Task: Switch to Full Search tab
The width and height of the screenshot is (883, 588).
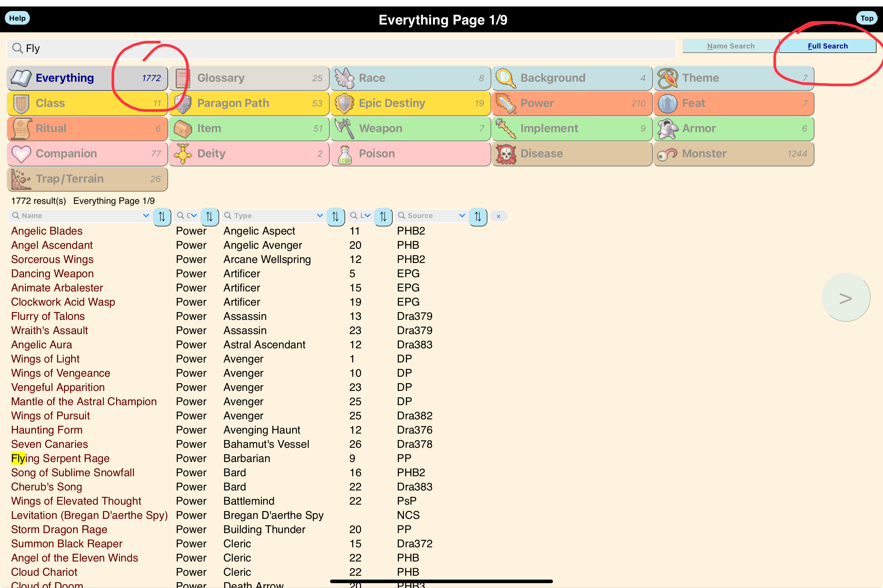Action: 827,46
